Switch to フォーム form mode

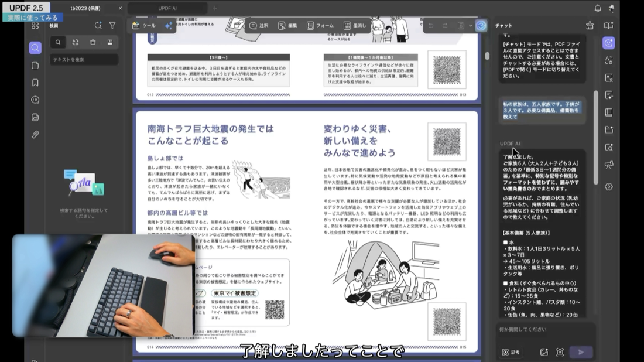(320, 25)
